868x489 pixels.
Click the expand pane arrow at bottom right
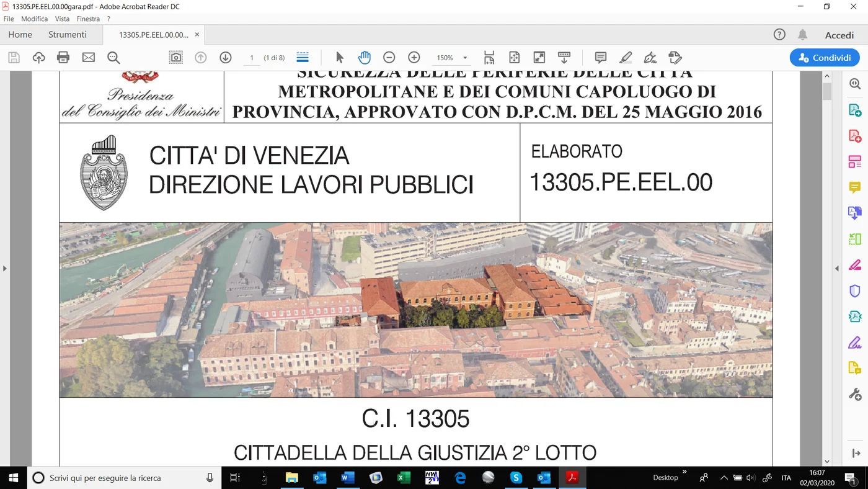(x=856, y=454)
